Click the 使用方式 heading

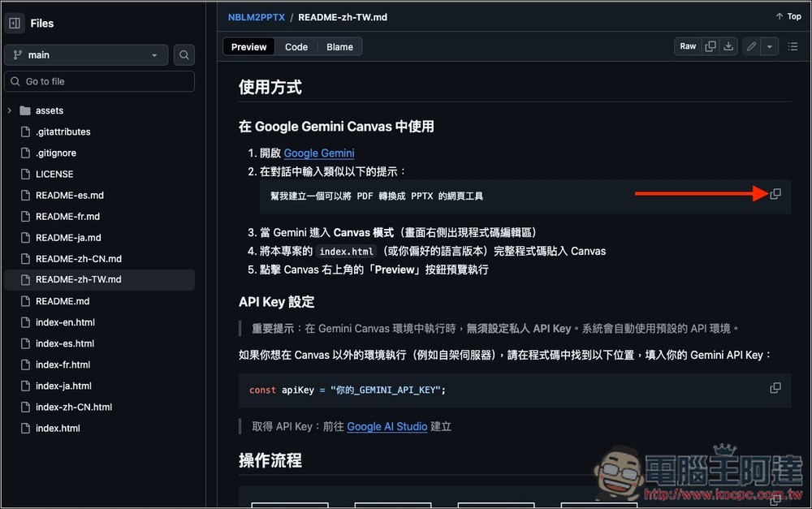270,87
